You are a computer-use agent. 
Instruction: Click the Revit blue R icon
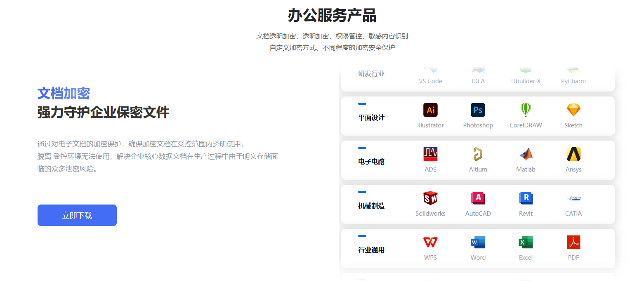[x=526, y=198]
